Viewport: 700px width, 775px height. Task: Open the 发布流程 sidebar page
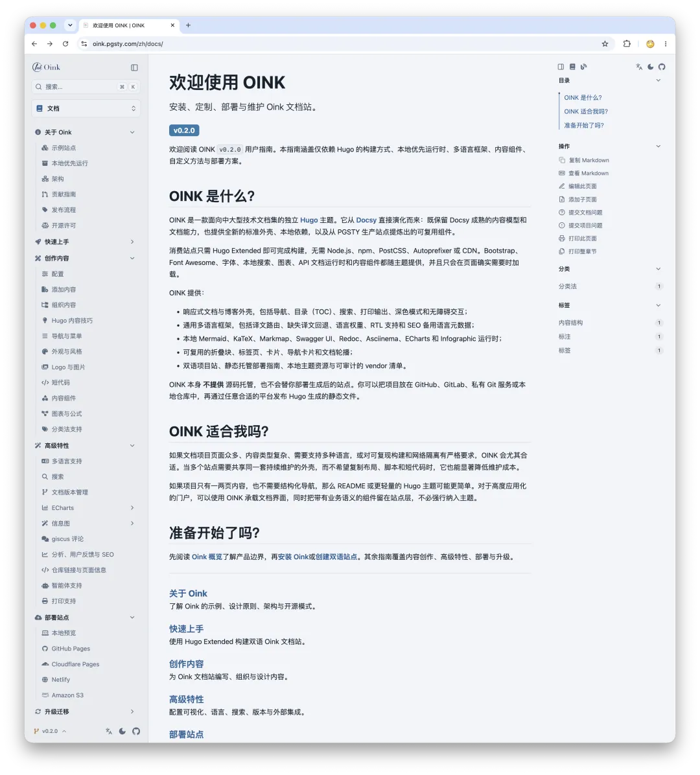[64, 209]
